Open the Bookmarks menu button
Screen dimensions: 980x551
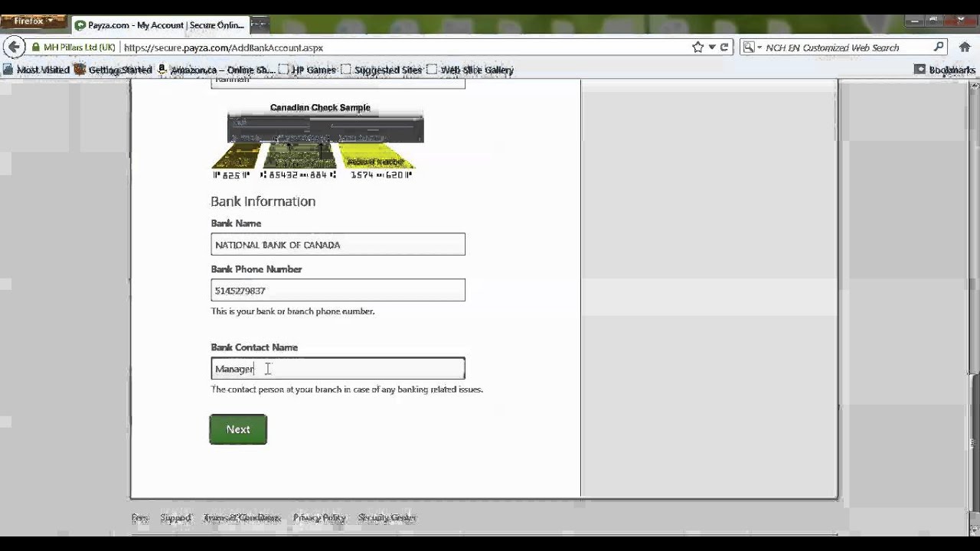point(945,70)
